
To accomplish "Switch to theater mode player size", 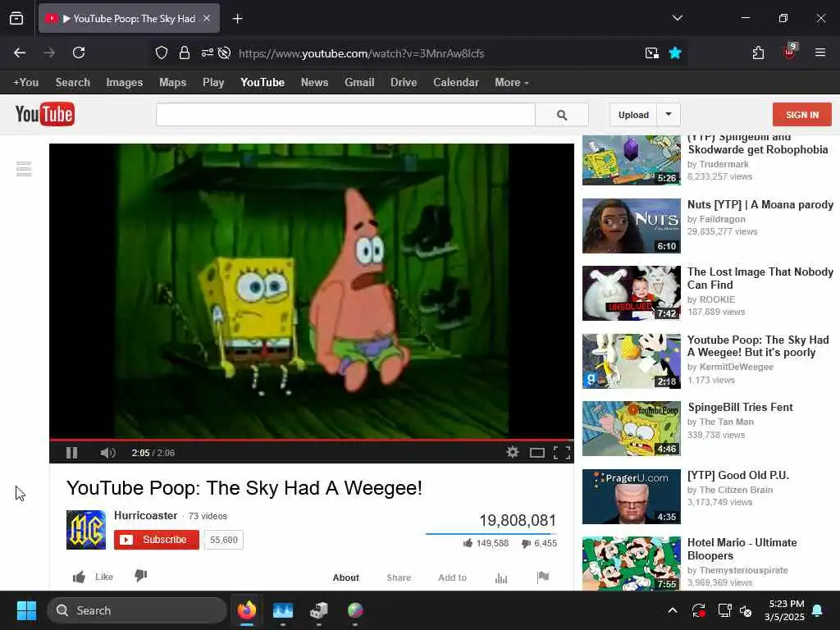I will pyautogui.click(x=536, y=453).
